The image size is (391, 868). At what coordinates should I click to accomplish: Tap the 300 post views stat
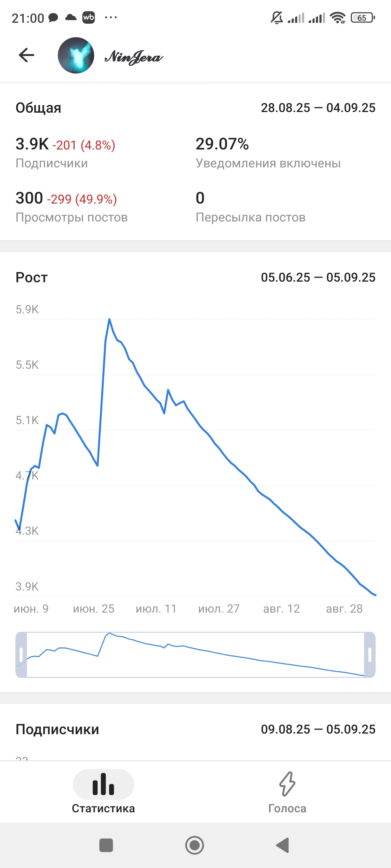(29, 198)
